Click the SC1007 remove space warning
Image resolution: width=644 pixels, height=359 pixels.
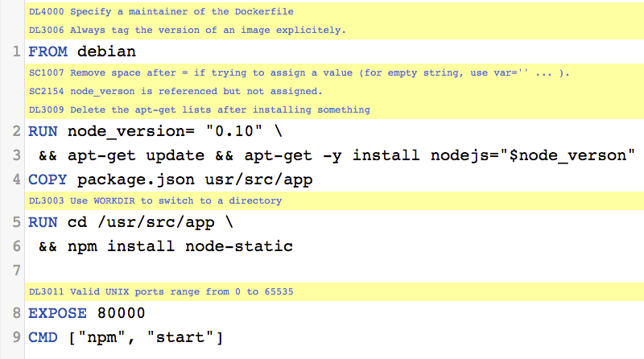coord(299,73)
